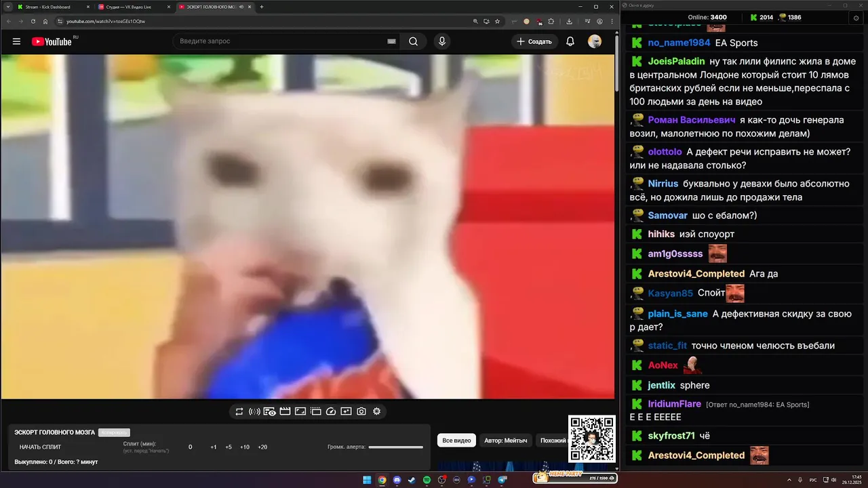
Task: Select the Автор: Мейтыч filter chip
Action: click(x=506, y=441)
